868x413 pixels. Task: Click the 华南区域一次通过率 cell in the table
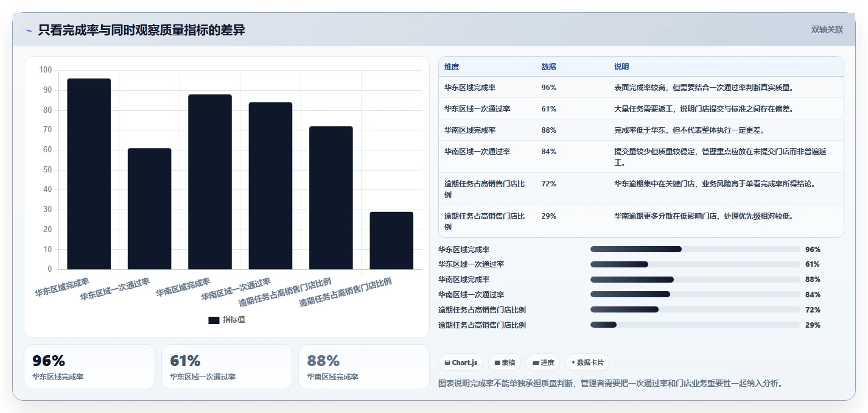click(477, 152)
